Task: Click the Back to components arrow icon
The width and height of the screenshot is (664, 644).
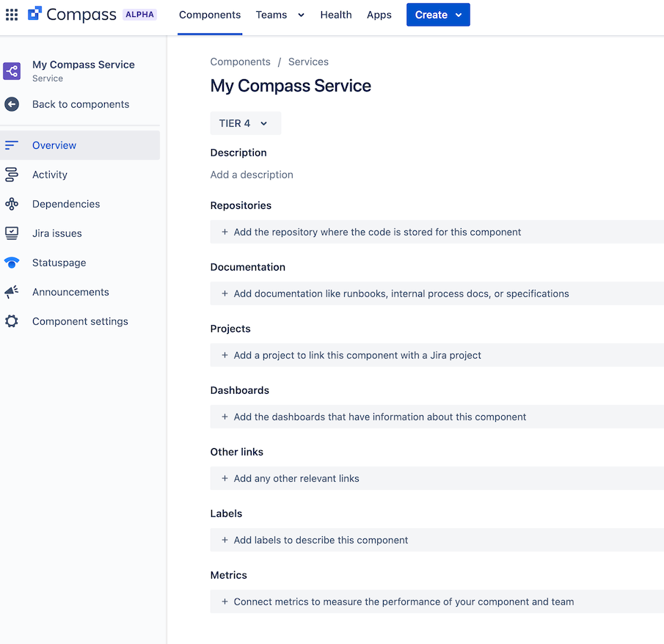Action: [12, 104]
